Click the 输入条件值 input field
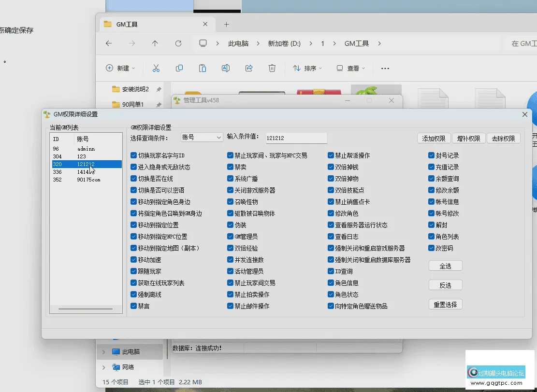This screenshot has width=537, height=392. 296,138
